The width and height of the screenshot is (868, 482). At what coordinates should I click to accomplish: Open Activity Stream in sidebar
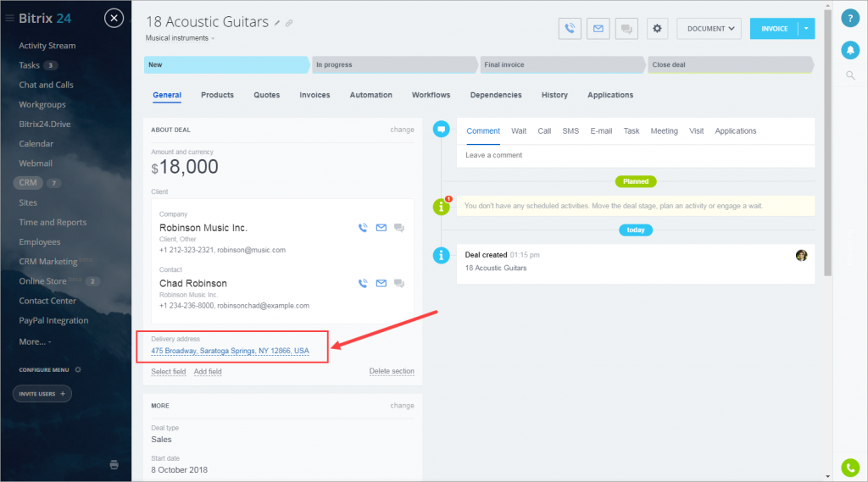point(47,46)
